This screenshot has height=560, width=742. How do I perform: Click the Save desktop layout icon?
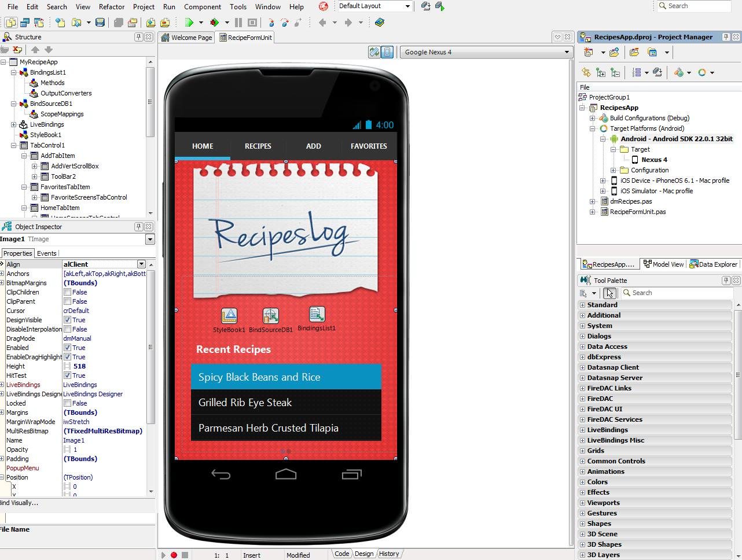pos(426,6)
